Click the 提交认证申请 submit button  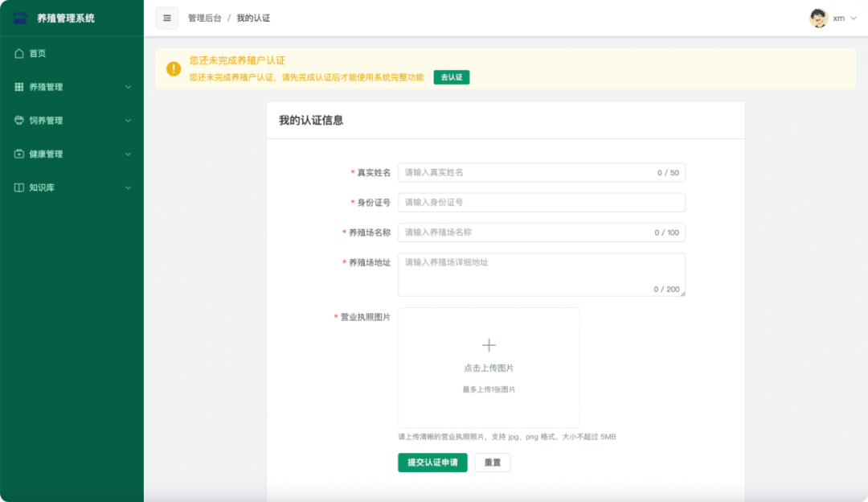432,463
